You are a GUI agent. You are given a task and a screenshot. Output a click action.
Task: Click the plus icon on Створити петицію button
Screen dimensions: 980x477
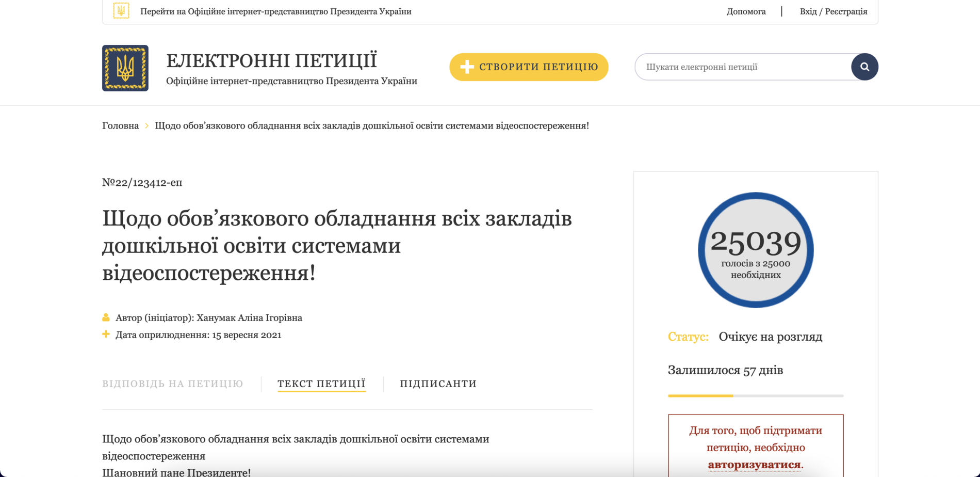(467, 67)
